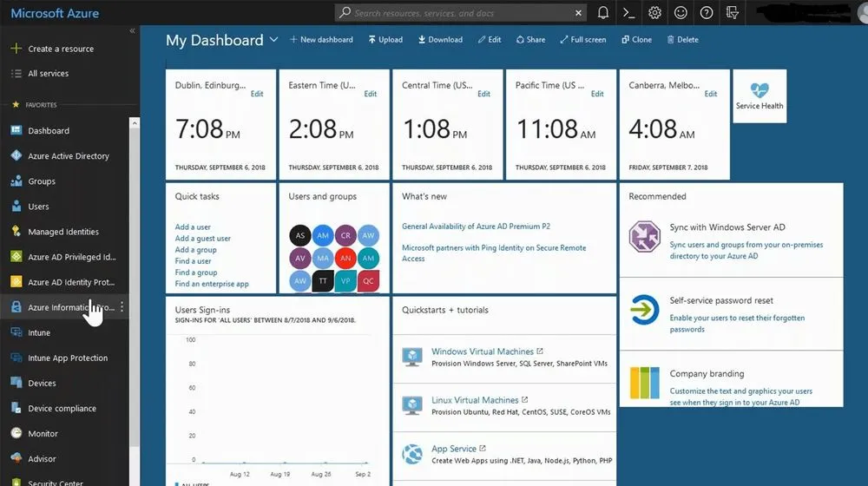Viewport: 868px width, 486px height.
Task: Open the Service Health tile
Action: [x=759, y=96]
